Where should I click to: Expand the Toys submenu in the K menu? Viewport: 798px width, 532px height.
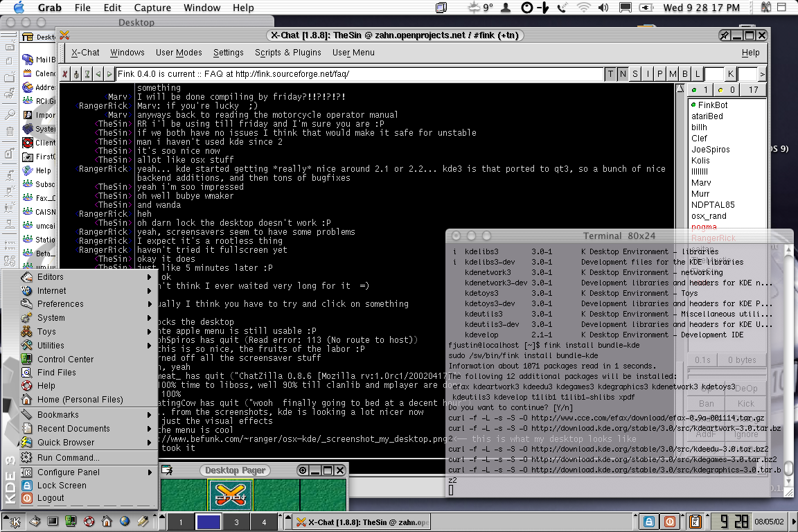tap(87, 331)
